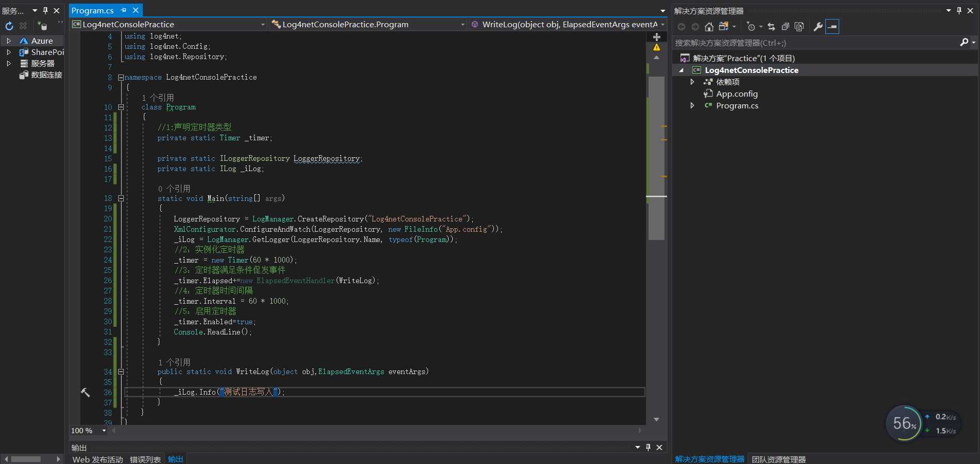
Task: Click the Solution Explorer search field
Action: tap(814, 43)
